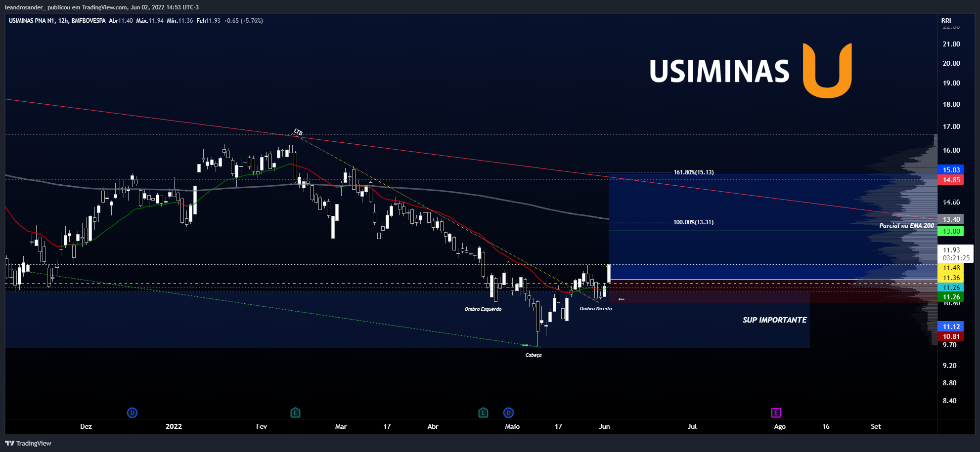The height and width of the screenshot is (452, 980).
Task: Select the gray 13.40 price label
Action: click(x=951, y=219)
